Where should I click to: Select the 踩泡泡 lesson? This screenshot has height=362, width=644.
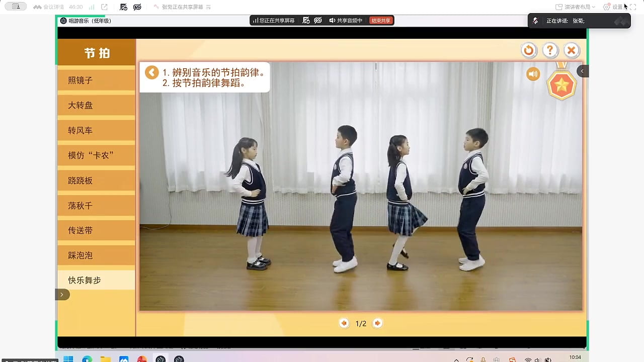coord(97,255)
